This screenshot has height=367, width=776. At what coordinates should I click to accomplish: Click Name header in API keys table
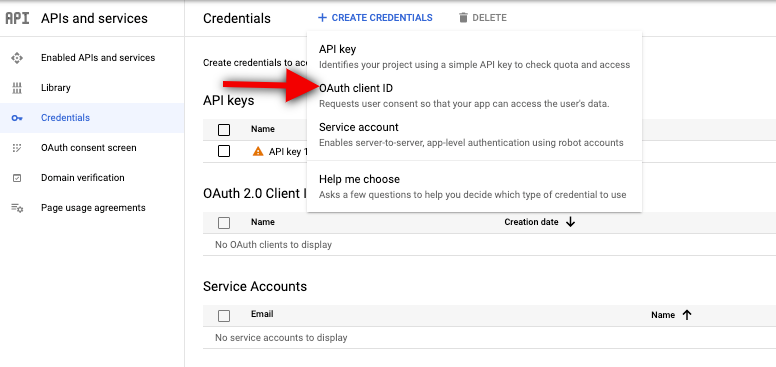[263, 129]
